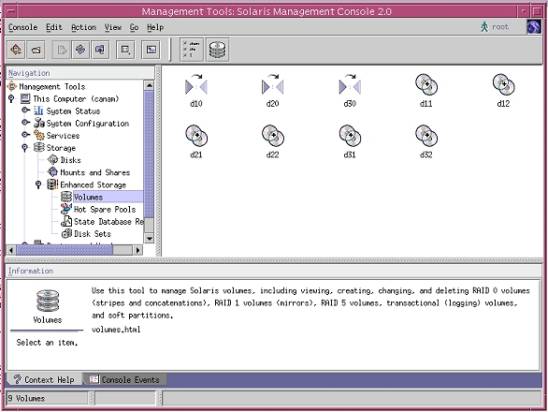The image size is (548, 412).
Task: Click the grayed-out new document toolbar icon
Action: (x=61, y=50)
